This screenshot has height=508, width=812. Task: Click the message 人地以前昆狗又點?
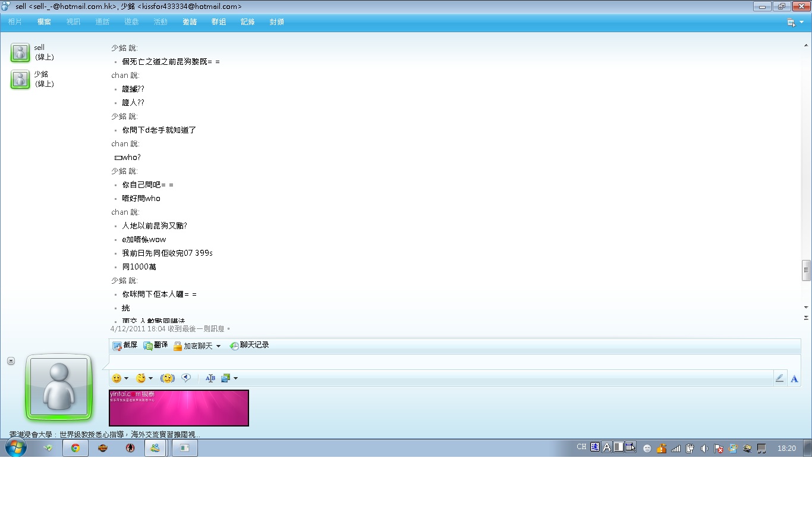(155, 226)
